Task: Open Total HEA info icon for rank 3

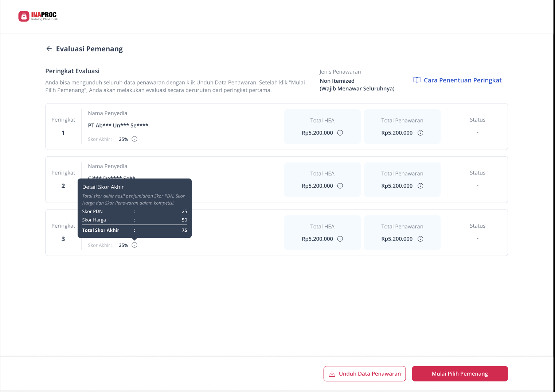Action: point(340,239)
